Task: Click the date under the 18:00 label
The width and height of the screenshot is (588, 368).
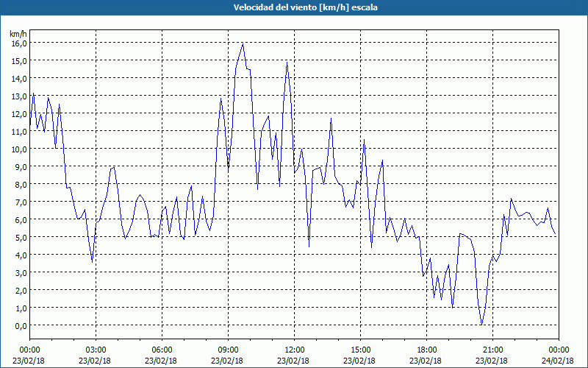Action: [x=426, y=361]
